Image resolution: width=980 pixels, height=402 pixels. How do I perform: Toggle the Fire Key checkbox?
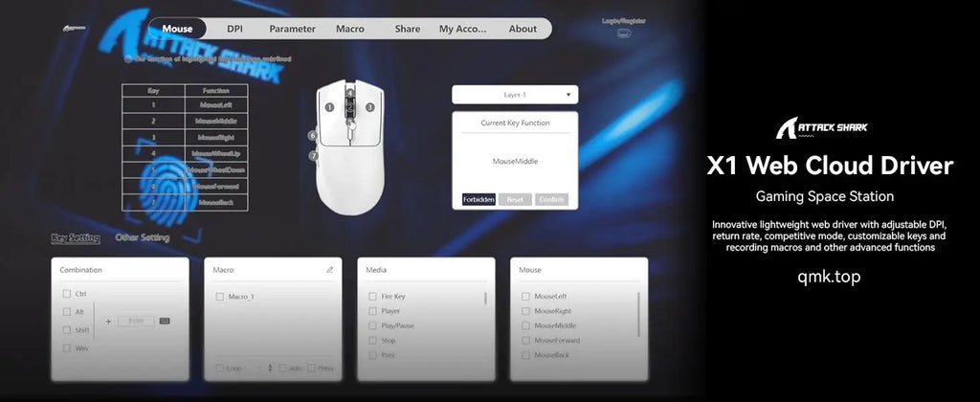[x=372, y=297]
